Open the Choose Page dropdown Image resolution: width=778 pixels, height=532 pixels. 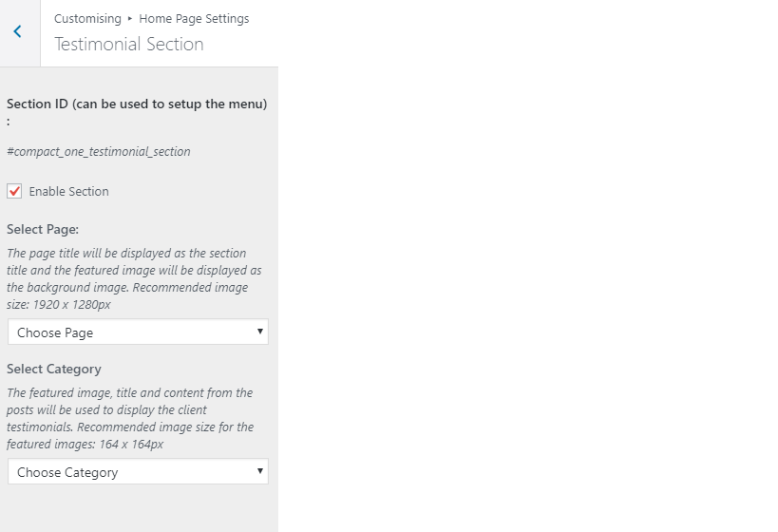tap(138, 332)
